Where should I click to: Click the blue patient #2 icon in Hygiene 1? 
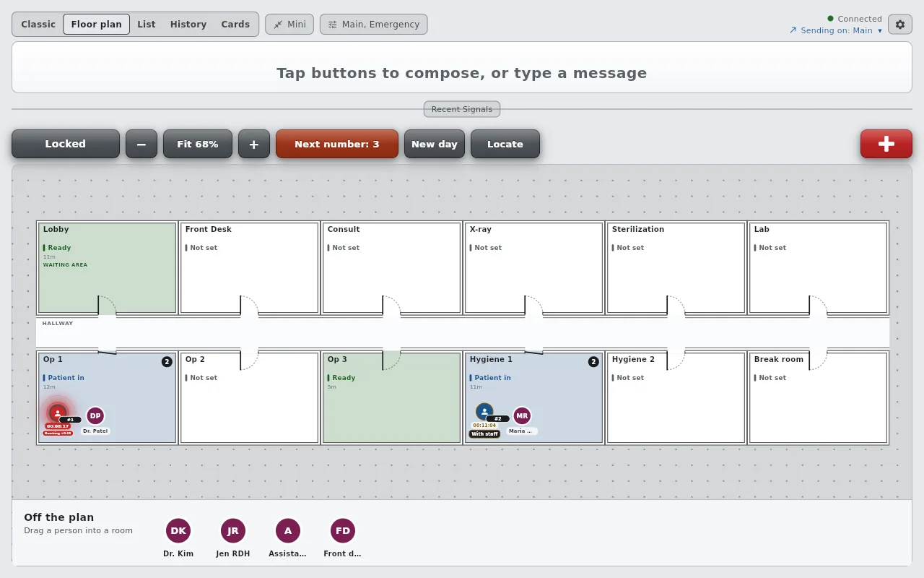[484, 412]
